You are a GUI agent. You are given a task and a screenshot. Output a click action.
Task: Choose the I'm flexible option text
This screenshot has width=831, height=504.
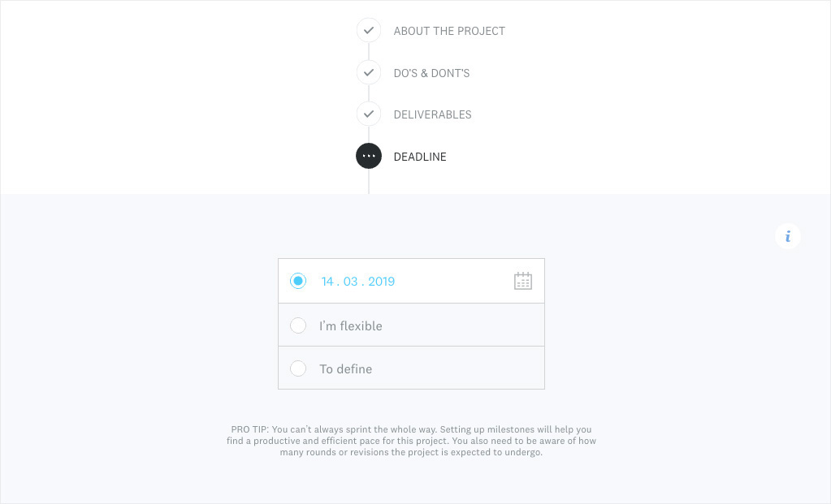click(x=350, y=326)
